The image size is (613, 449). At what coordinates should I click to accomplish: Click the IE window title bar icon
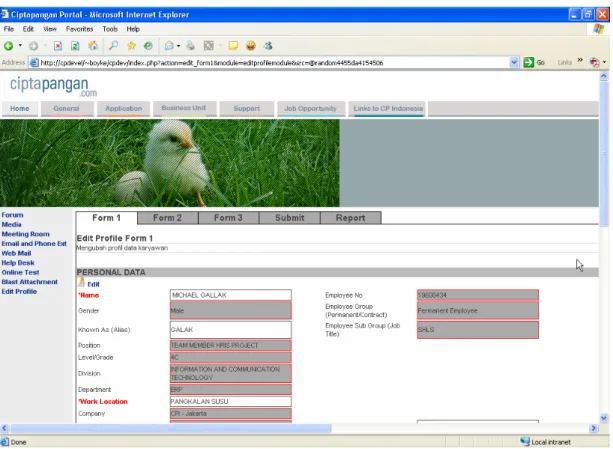[x=5, y=14]
